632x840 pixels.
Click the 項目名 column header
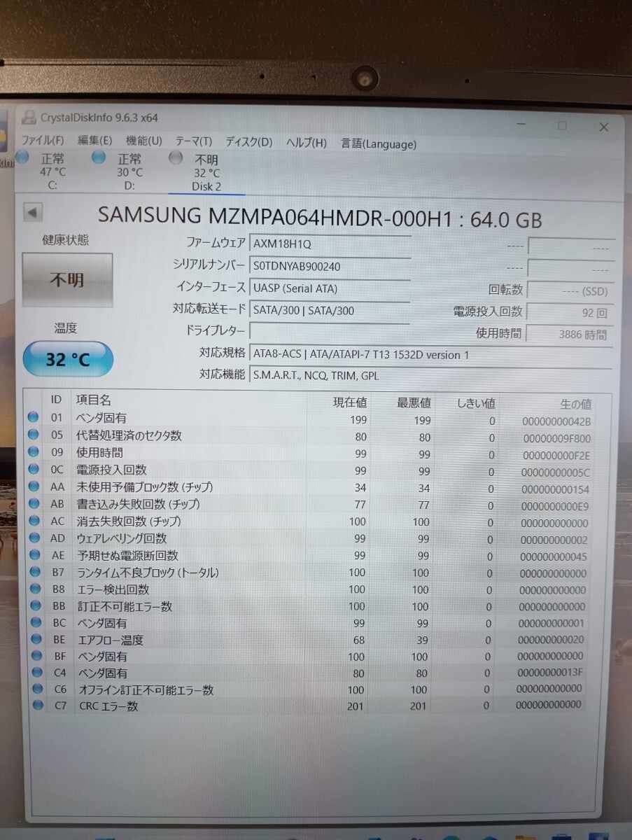click(x=94, y=400)
